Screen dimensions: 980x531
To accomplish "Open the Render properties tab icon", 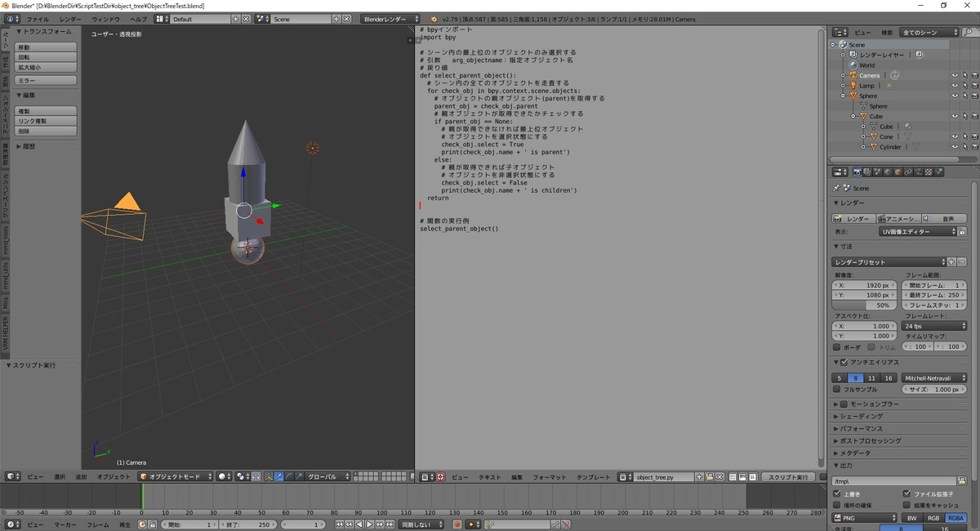I will [857, 172].
